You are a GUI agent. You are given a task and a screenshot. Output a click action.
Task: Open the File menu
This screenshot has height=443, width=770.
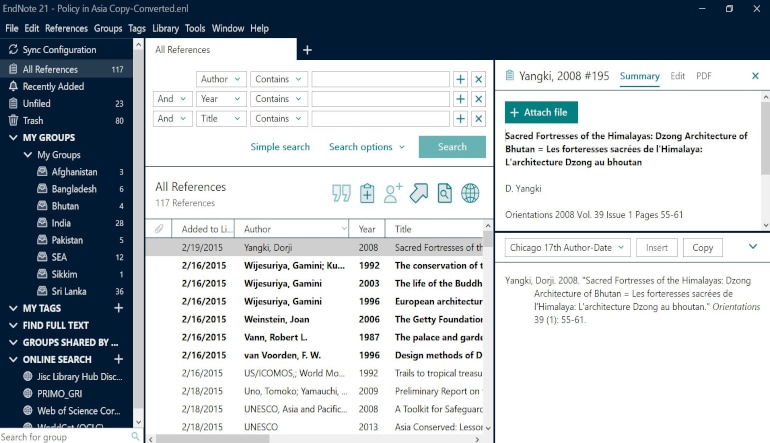click(x=12, y=28)
